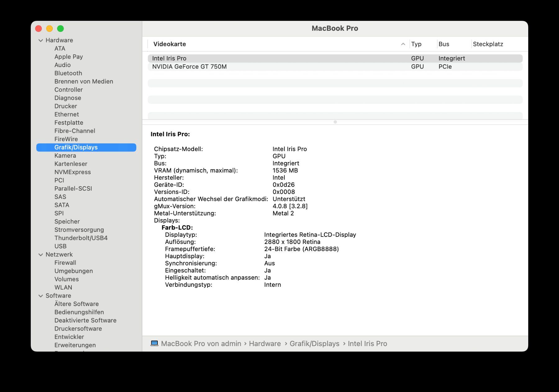Show NVMExpress details
The height and width of the screenshot is (392, 559).
[x=73, y=172]
